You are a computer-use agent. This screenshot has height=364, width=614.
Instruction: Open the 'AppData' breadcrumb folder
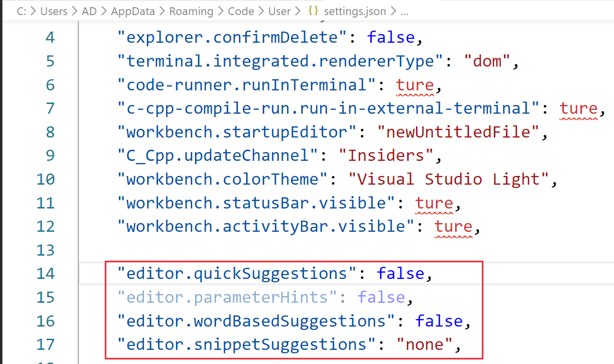click(x=133, y=11)
